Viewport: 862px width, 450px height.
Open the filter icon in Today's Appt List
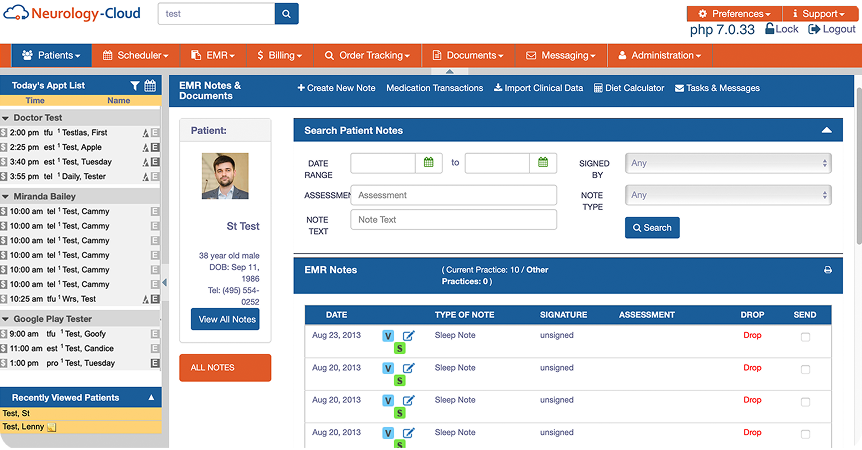pyautogui.click(x=135, y=86)
